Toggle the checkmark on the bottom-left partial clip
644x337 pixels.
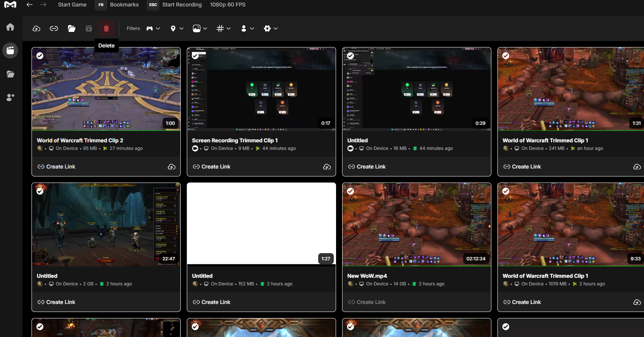pos(40,327)
